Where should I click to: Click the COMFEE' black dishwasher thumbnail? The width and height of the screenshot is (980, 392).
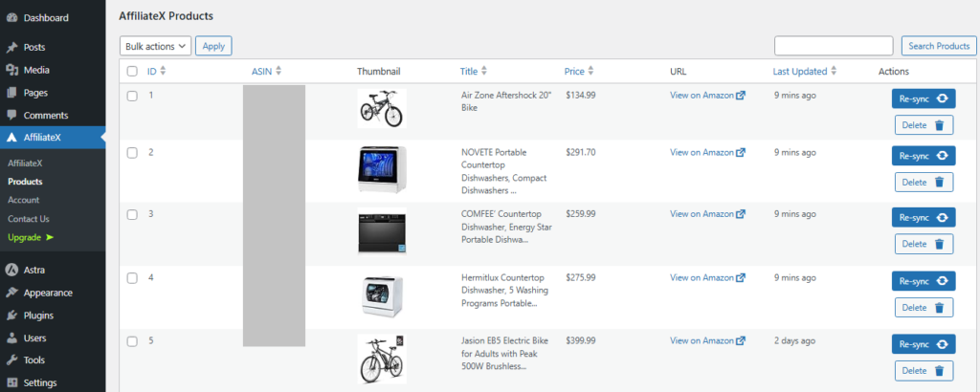pos(382,231)
